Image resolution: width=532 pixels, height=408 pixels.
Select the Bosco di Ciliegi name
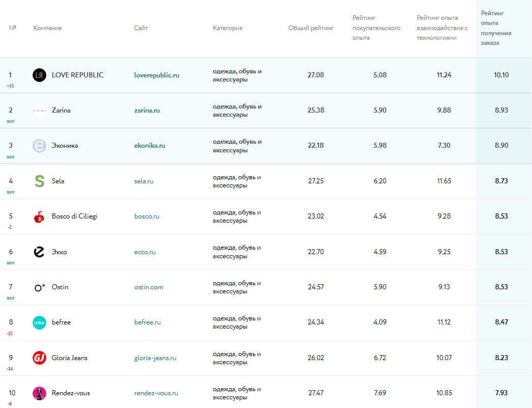tap(75, 216)
